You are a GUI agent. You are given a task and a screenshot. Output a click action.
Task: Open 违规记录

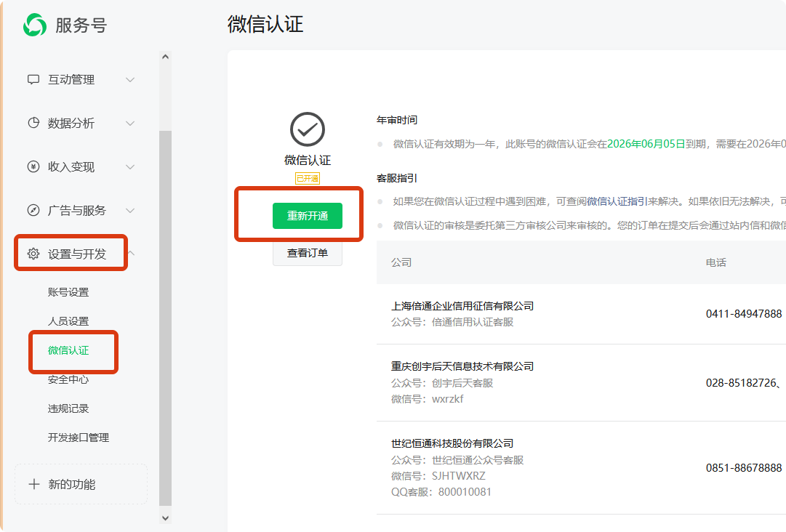[x=68, y=408]
